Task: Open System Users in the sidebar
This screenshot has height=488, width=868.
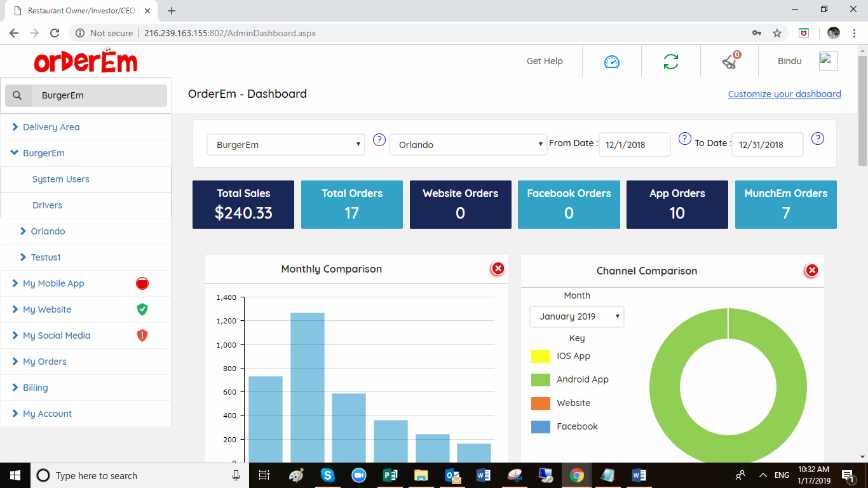Action: (x=61, y=179)
